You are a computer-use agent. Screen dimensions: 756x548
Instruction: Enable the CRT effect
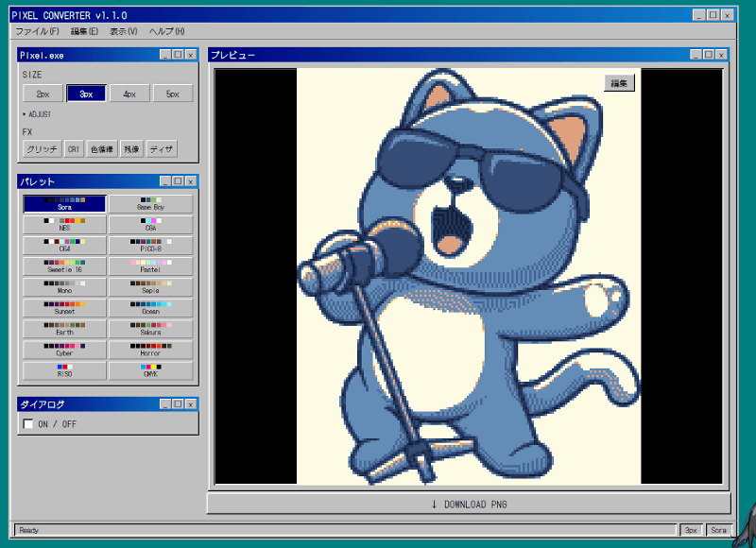pos(74,149)
